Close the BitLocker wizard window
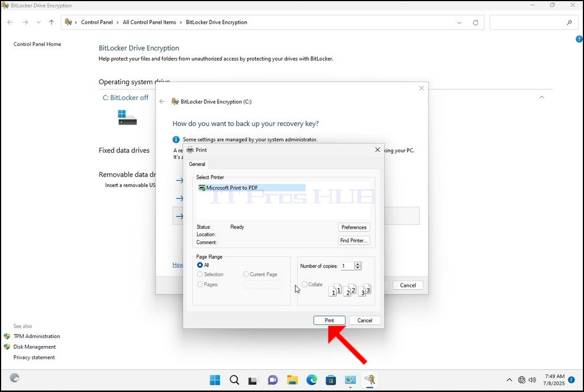 tap(421, 88)
